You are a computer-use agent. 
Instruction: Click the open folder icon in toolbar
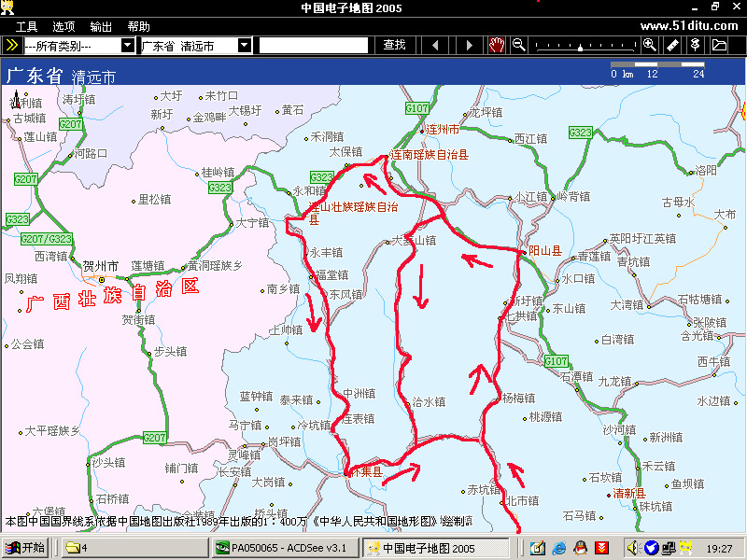coord(718,45)
